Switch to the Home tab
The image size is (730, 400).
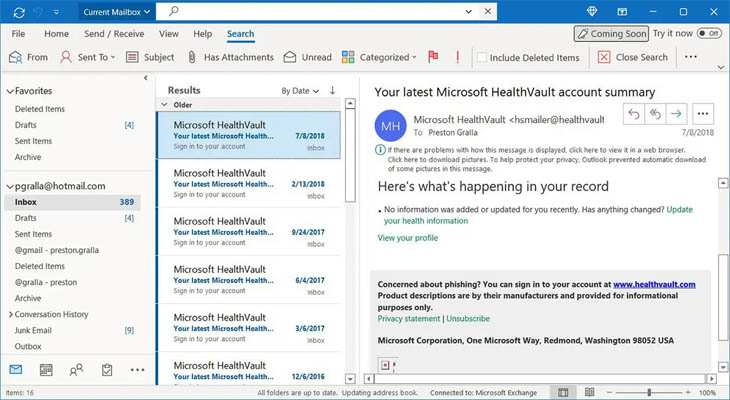point(56,34)
